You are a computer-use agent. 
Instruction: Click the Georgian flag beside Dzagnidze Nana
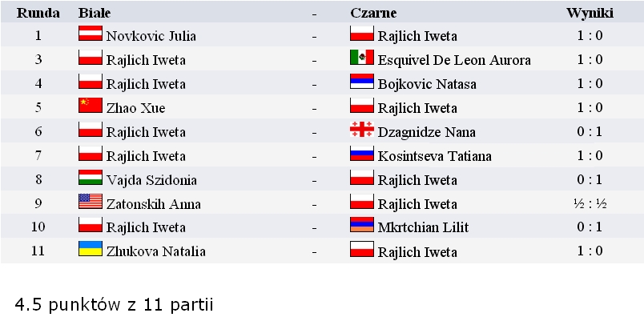pos(362,130)
